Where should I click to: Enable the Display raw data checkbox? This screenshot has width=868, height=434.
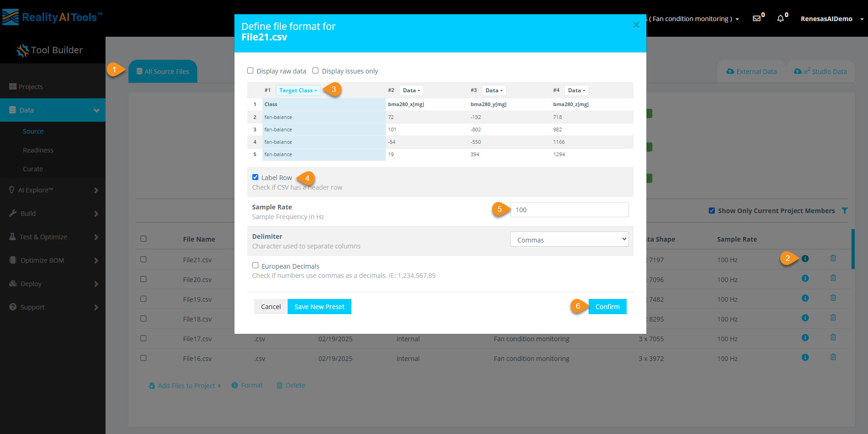pos(250,71)
